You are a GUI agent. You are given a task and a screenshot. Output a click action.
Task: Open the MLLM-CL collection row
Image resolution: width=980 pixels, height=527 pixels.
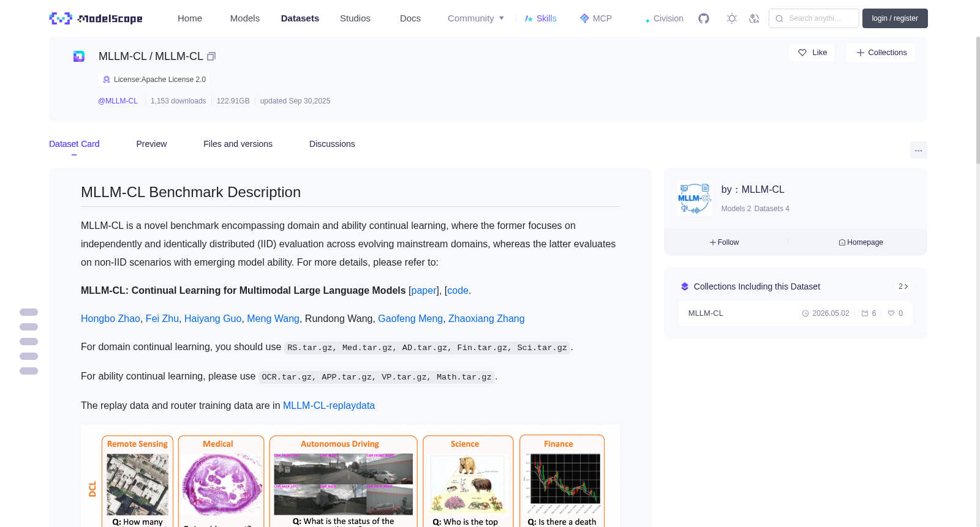(x=795, y=313)
